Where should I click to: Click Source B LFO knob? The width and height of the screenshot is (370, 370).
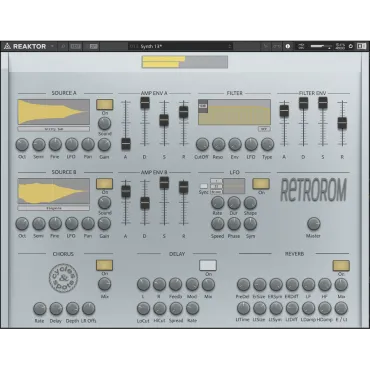click(72, 224)
